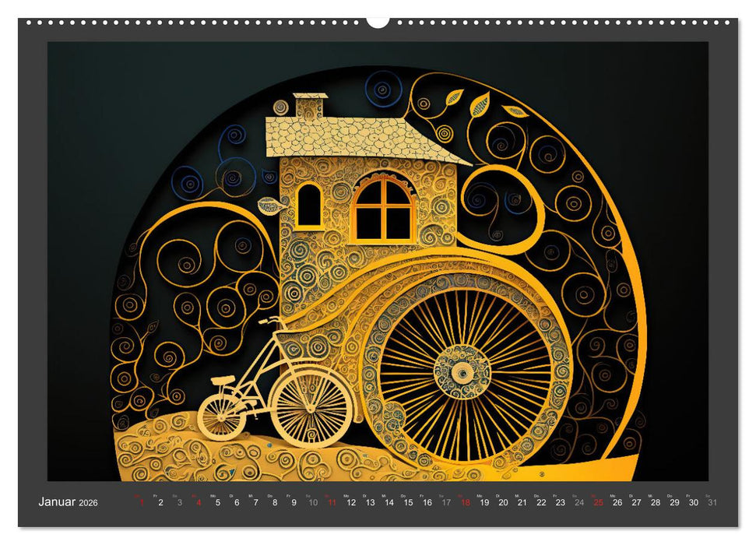756x545 pixels.
Task: Select date 8 in the calendar strip
Action: (x=275, y=503)
